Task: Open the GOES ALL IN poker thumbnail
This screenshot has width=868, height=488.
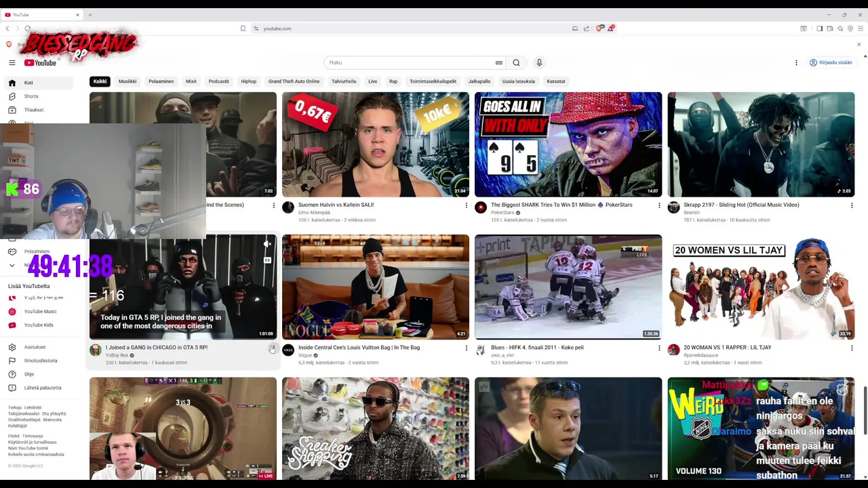Action: [568, 144]
